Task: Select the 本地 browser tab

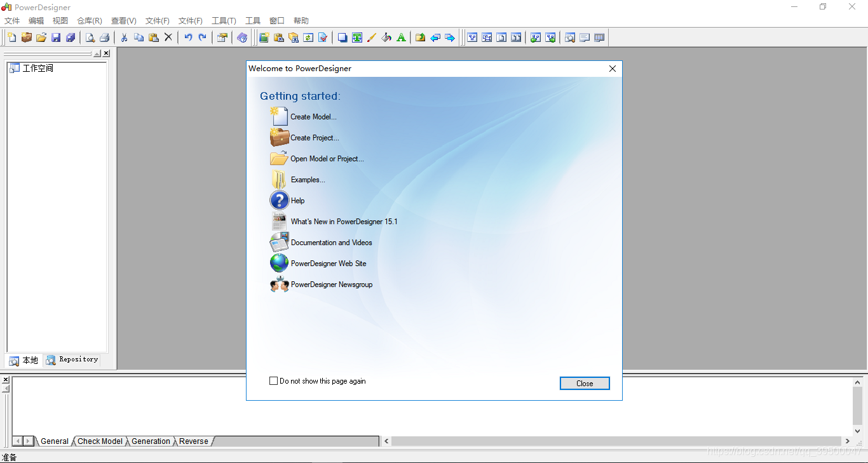Action: click(24, 361)
